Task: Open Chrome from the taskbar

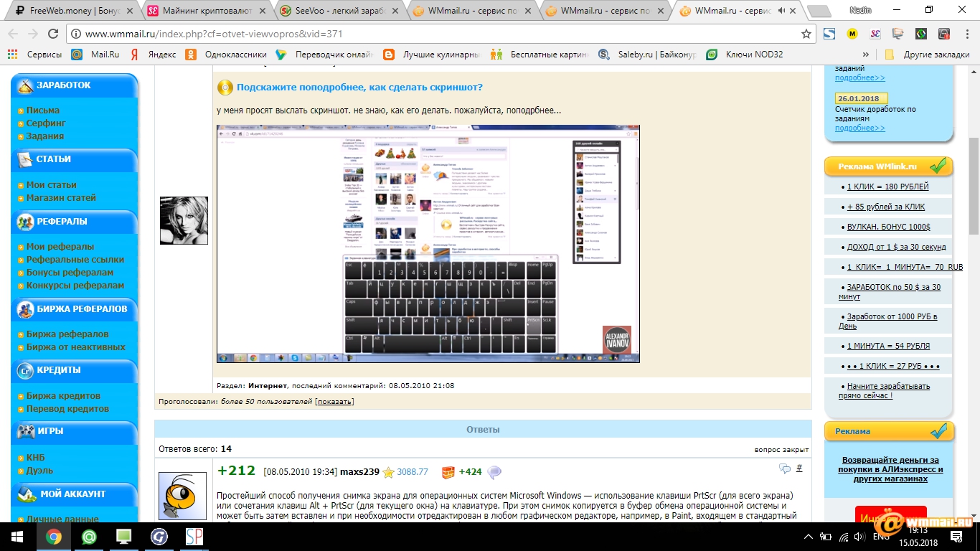Action: tap(53, 536)
